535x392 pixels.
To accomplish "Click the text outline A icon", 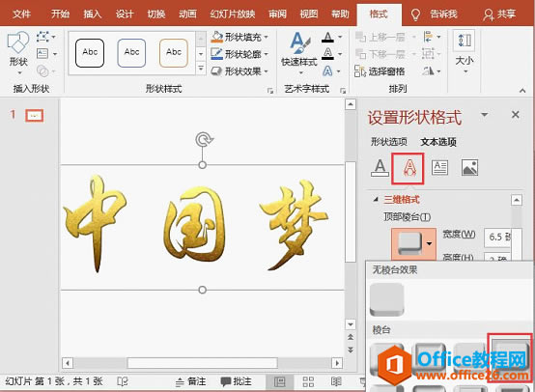I will pos(327,53).
